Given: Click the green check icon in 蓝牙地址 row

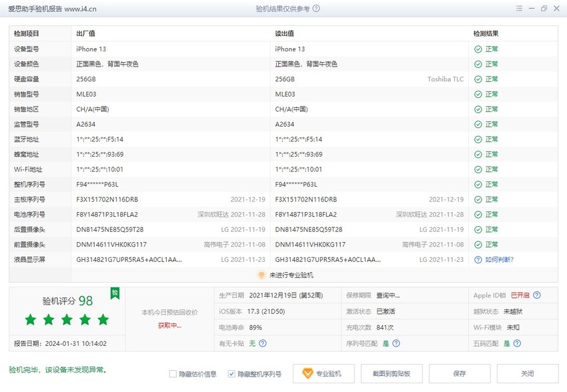Looking at the screenshot, I should pyautogui.click(x=478, y=139).
